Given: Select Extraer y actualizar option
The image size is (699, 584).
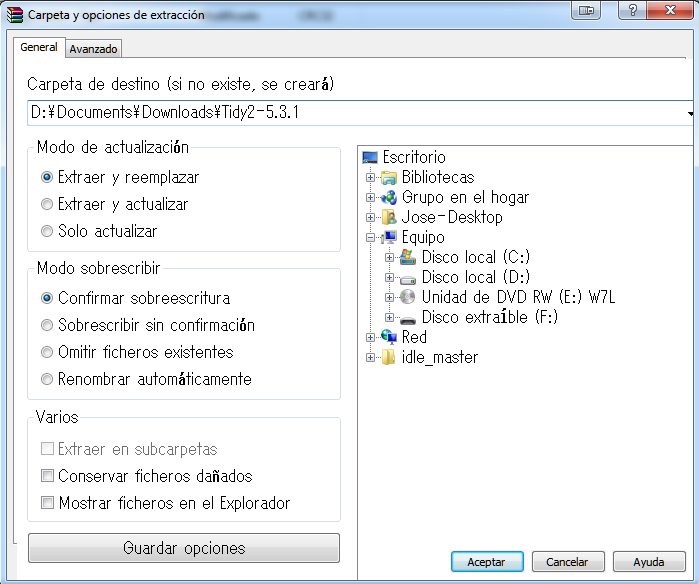Looking at the screenshot, I should pos(47,204).
